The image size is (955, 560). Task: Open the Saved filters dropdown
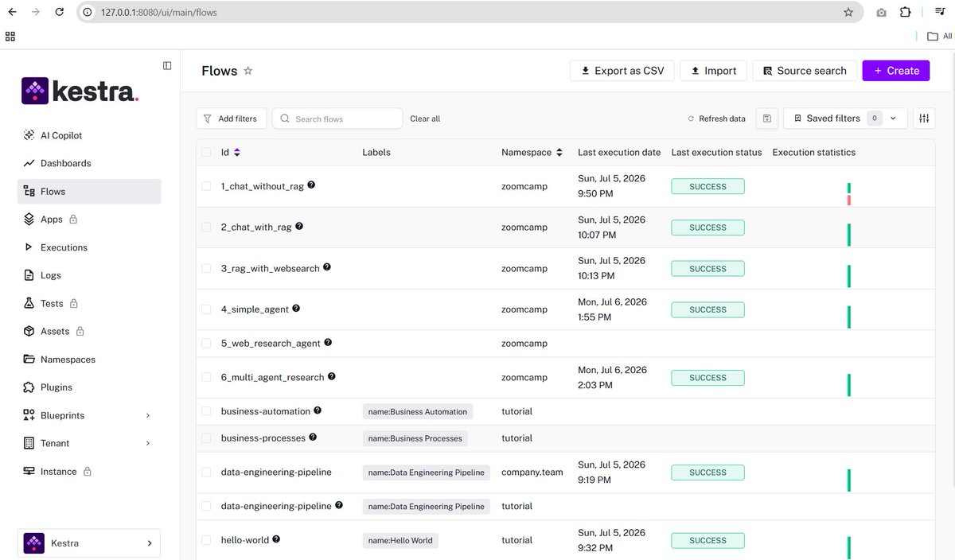coord(845,119)
